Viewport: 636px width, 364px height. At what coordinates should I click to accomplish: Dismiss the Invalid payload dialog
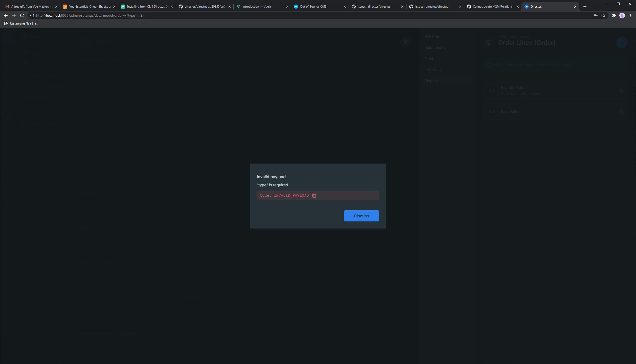361,216
